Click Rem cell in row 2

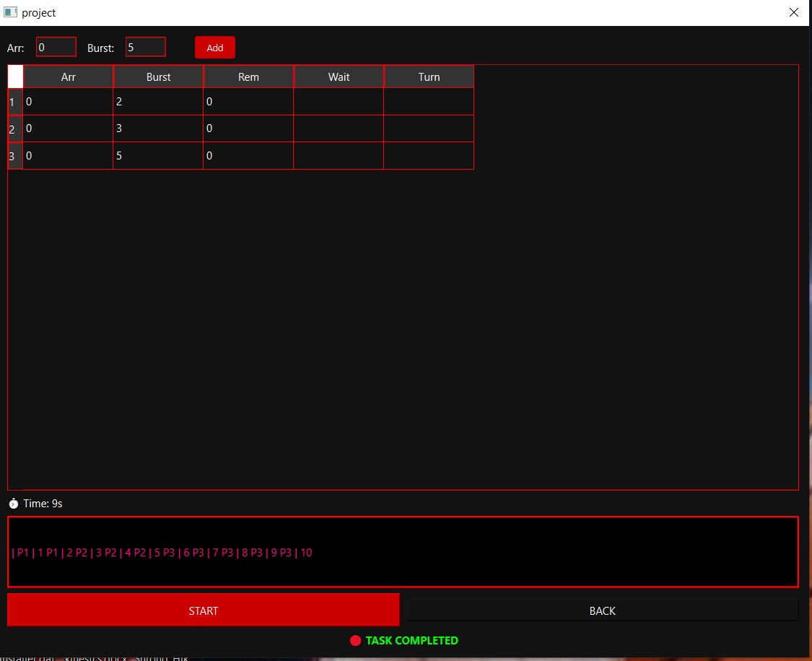(248, 128)
